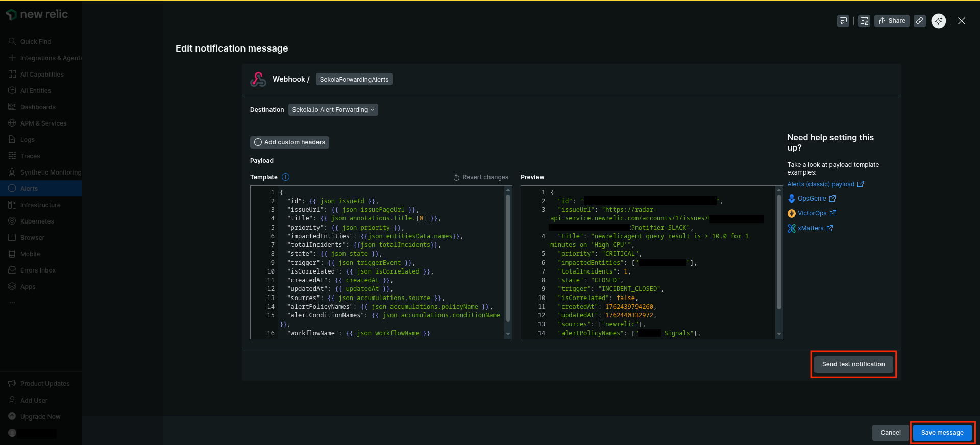
Task: Open the xMatters payload example
Action: coord(810,228)
